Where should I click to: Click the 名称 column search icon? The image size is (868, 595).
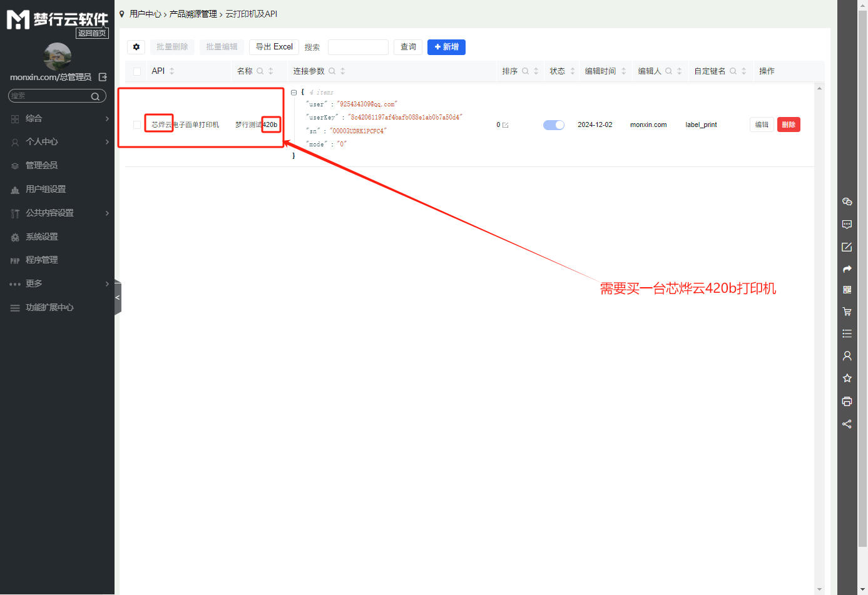[x=260, y=71]
